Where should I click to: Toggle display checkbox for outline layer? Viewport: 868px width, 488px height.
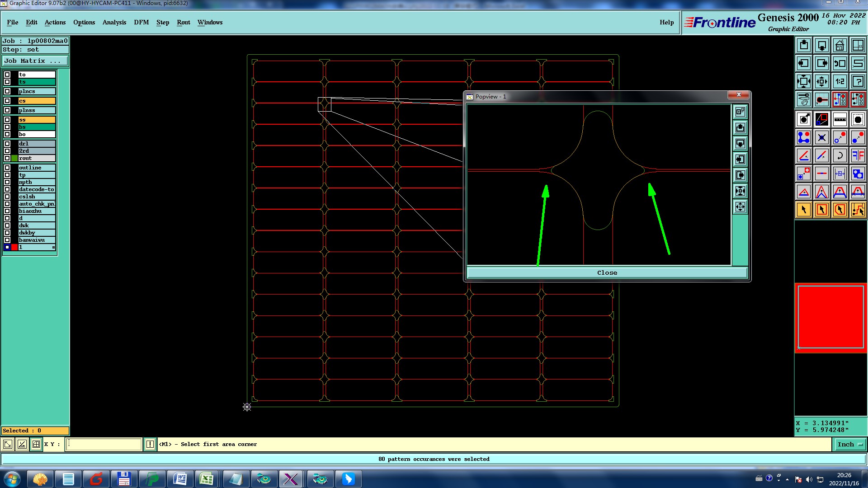7,168
